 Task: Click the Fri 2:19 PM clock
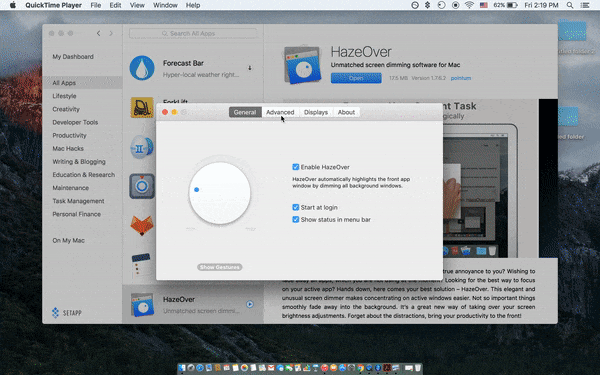tap(541, 5)
